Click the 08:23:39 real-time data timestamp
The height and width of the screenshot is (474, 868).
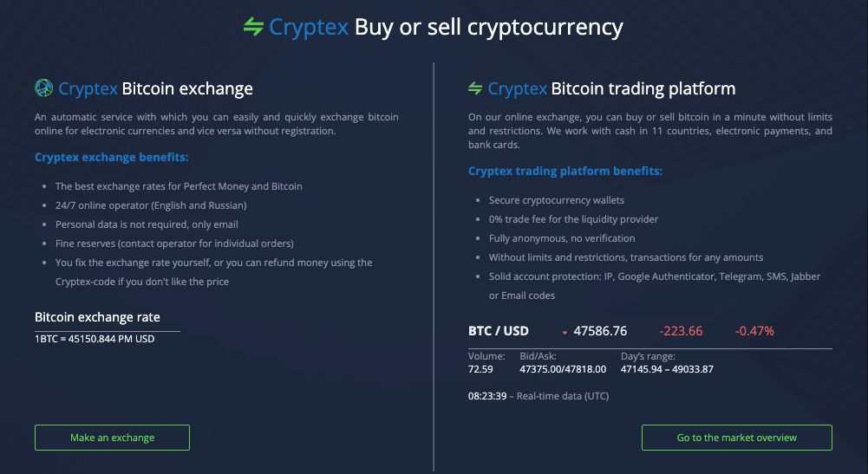487,396
